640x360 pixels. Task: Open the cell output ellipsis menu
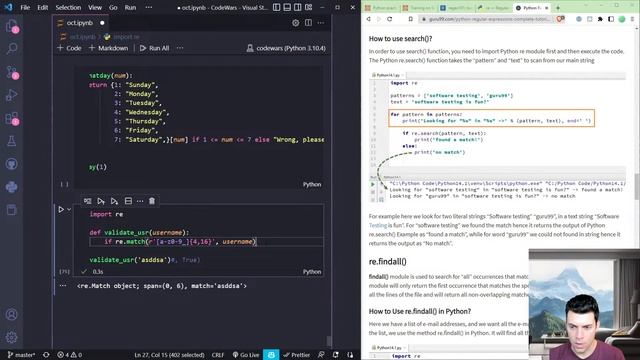(63, 286)
